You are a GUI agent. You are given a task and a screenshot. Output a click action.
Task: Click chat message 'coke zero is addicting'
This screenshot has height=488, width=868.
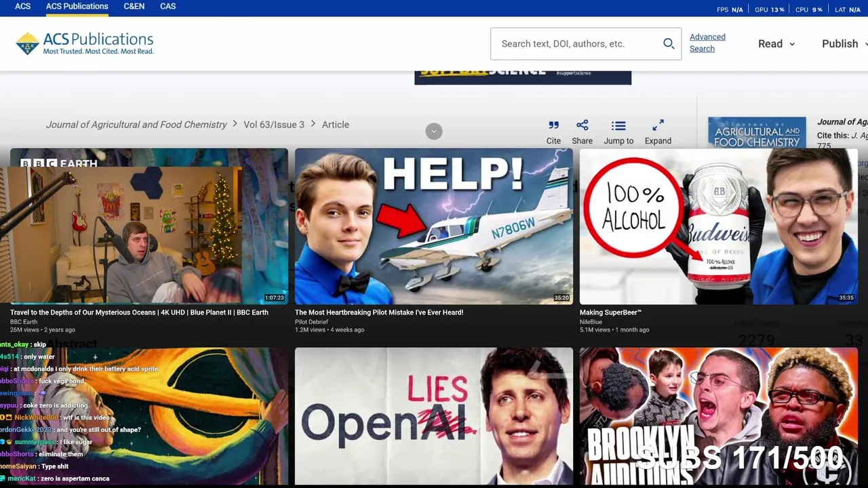click(x=56, y=405)
